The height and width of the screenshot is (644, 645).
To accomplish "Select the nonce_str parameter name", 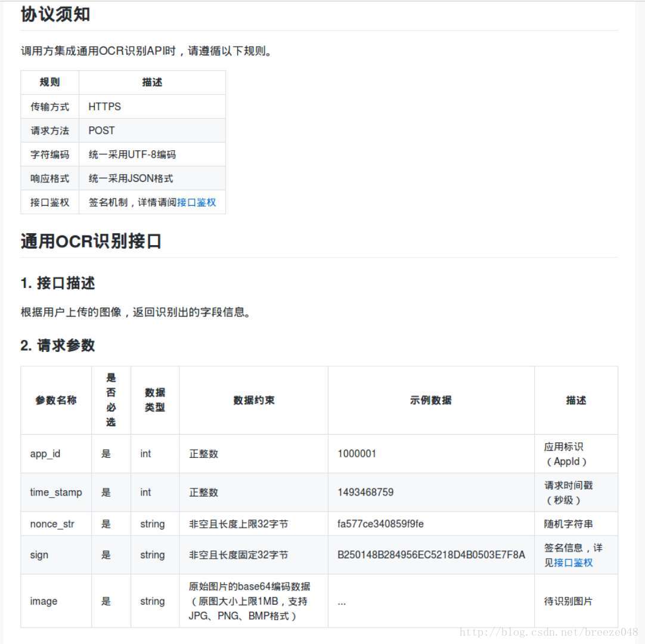I will tap(52, 524).
